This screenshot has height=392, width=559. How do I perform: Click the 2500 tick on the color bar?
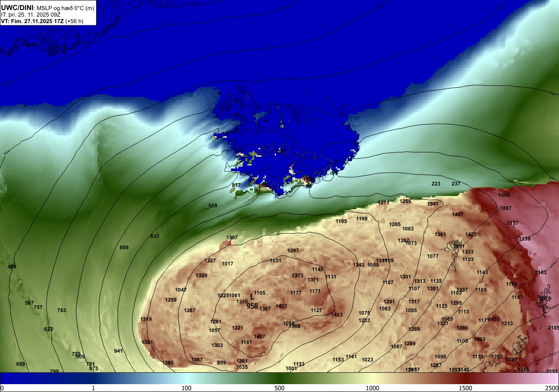pos(552,388)
